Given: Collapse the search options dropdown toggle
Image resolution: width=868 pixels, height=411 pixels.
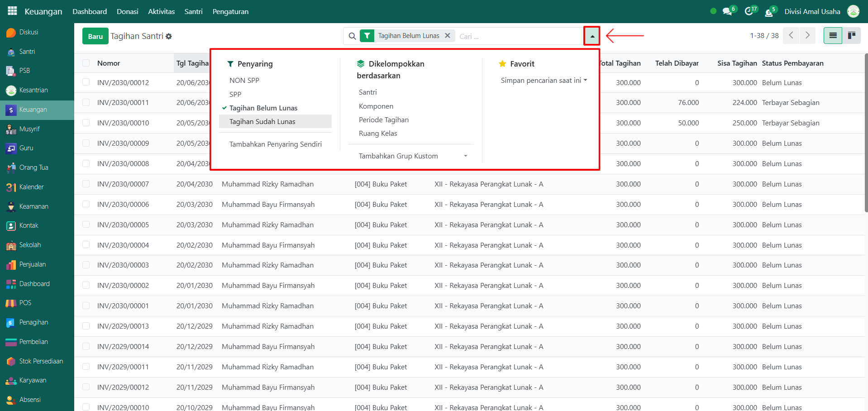Looking at the screenshot, I should (x=591, y=36).
